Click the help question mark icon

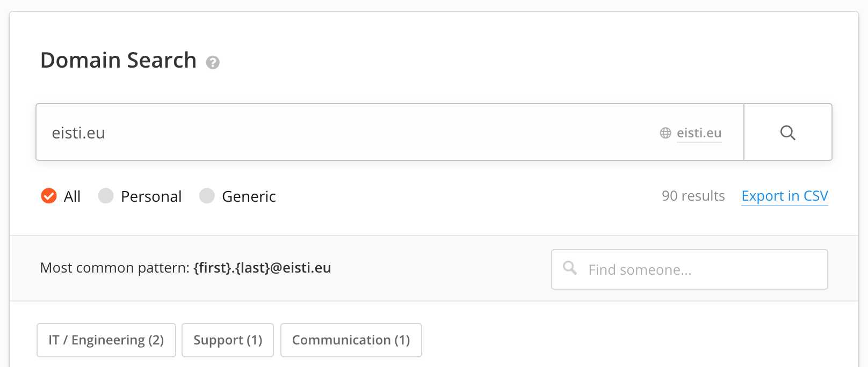pyautogui.click(x=213, y=63)
